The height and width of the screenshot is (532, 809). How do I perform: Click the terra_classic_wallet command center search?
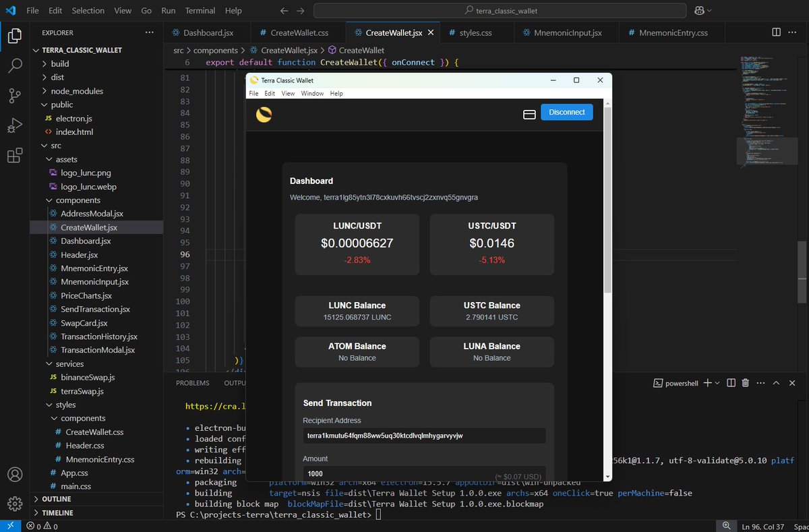click(x=500, y=11)
